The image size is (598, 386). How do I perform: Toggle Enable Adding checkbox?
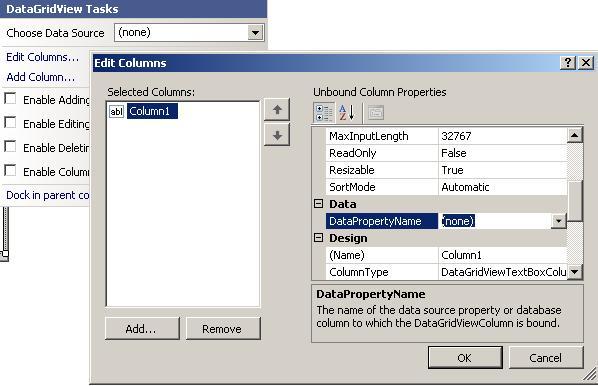click(10, 98)
